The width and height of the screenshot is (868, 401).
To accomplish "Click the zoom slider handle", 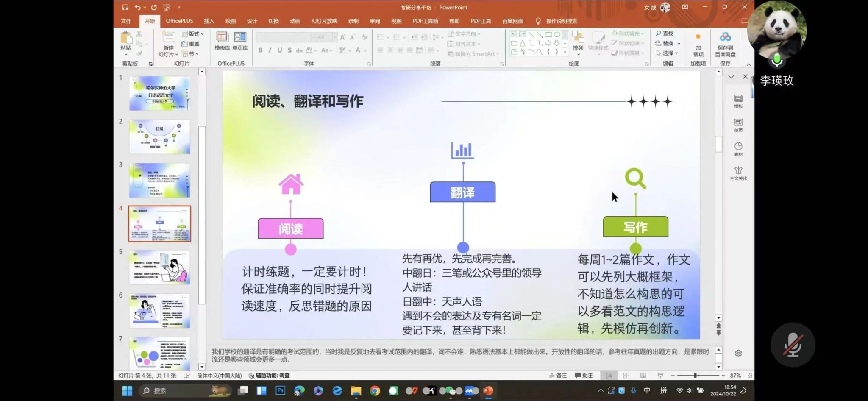I will (696, 376).
